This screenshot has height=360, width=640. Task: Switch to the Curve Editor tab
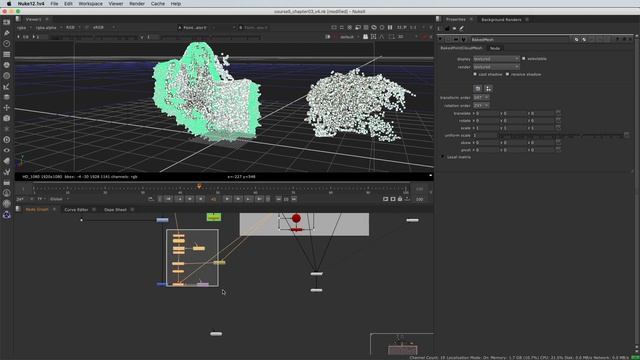(76, 209)
